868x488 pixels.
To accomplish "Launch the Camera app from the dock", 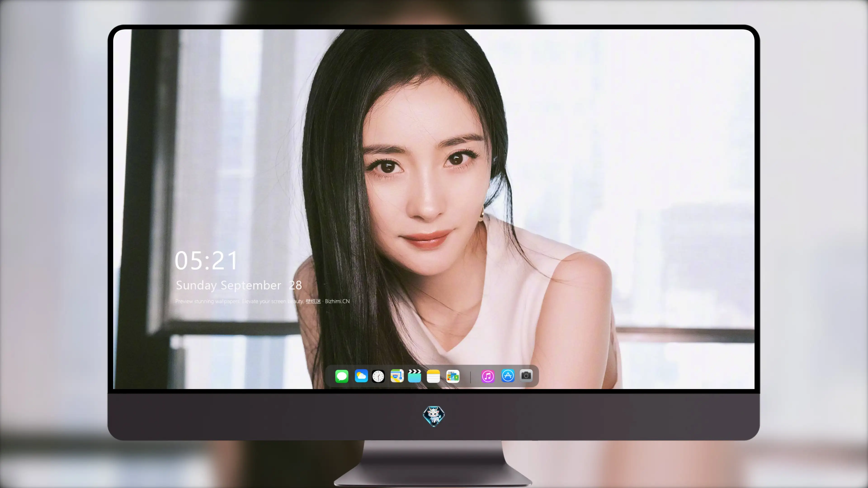I will (526, 375).
